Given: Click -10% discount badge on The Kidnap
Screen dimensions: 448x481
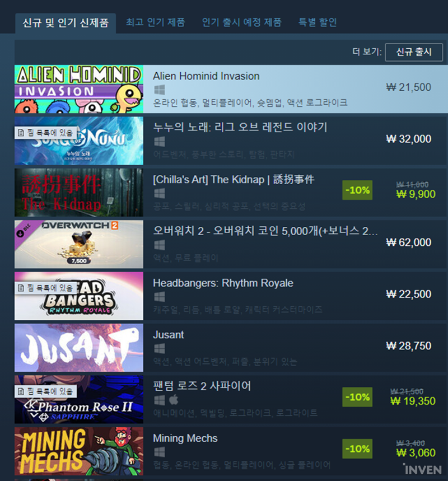Looking at the screenshot, I should (x=357, y=190).
